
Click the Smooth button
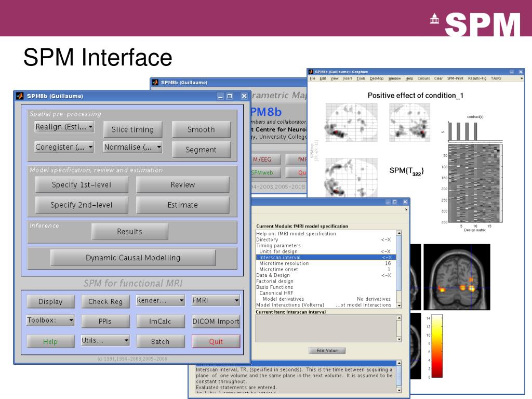click(x=201, y=129)
